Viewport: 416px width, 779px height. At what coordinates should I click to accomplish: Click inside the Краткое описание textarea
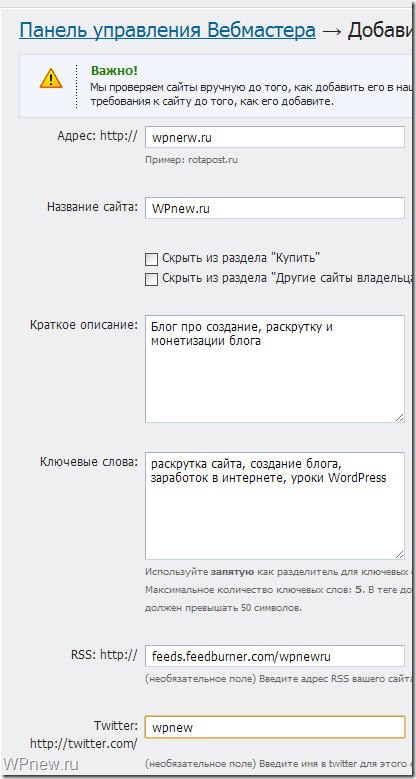click(275, 369)
